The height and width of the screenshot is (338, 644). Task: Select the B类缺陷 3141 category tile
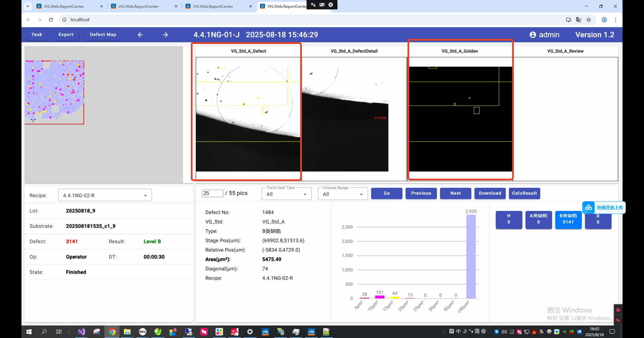568,219
